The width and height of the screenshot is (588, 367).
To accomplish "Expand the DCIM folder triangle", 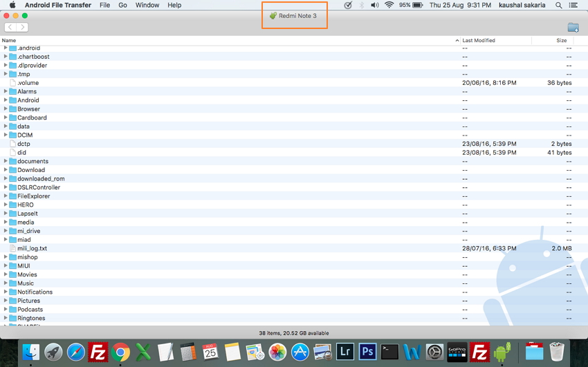I will click(6, 135).
